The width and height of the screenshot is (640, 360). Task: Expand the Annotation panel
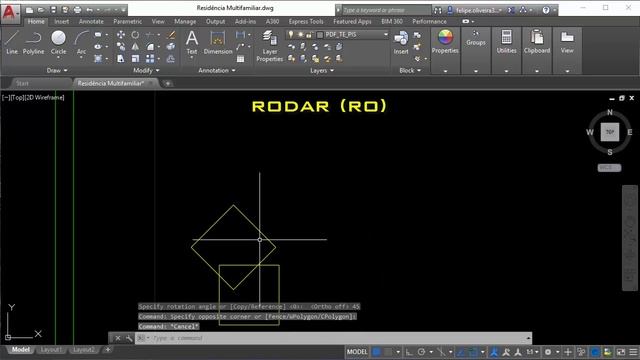click(217, 70)
